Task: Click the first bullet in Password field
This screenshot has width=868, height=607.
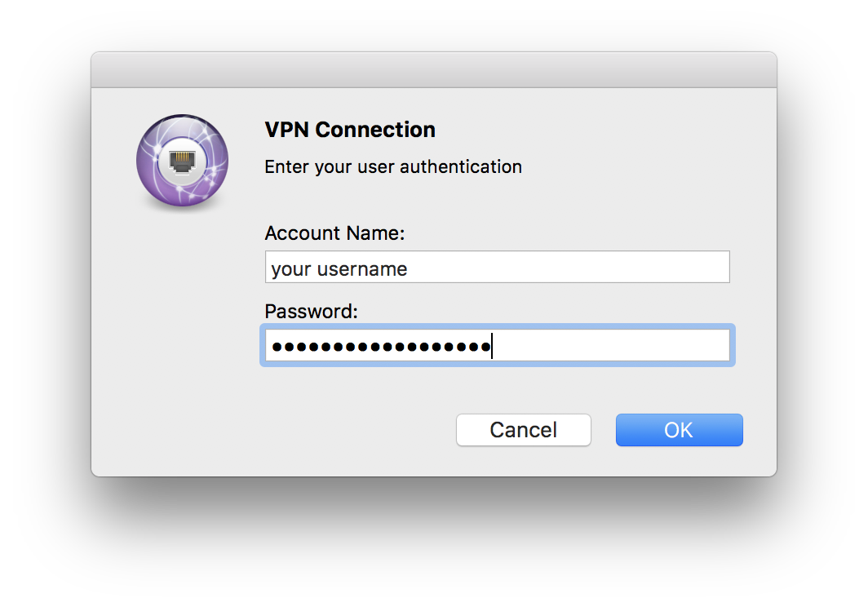Action: point(277,347)
